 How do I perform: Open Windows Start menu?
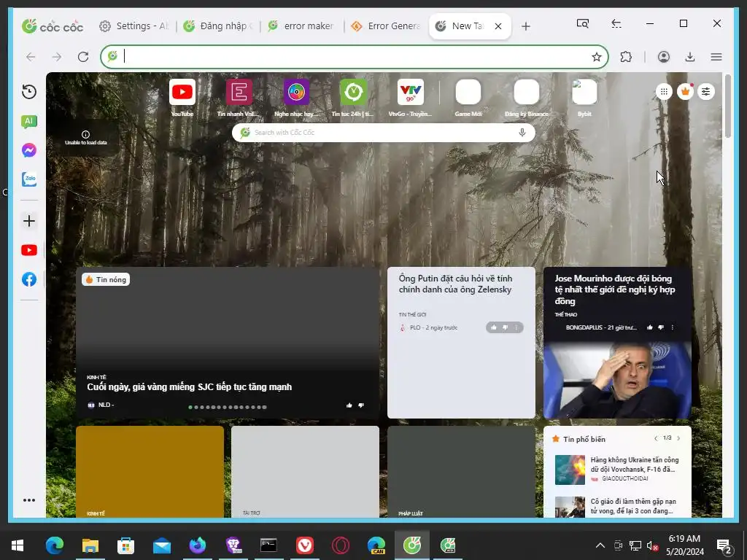pos(18,545)
